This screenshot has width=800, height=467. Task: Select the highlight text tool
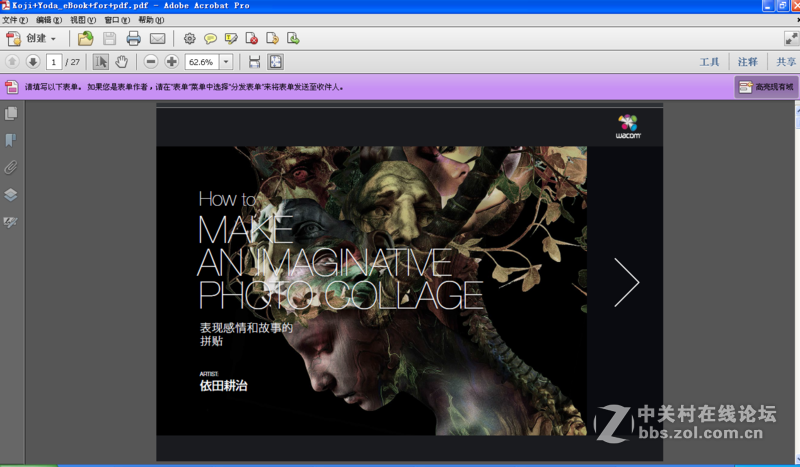click(x=231, y=38)
